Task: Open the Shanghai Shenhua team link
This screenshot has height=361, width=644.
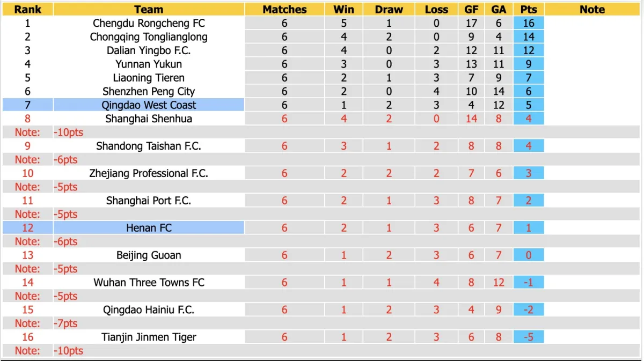Action: [149, 119]
